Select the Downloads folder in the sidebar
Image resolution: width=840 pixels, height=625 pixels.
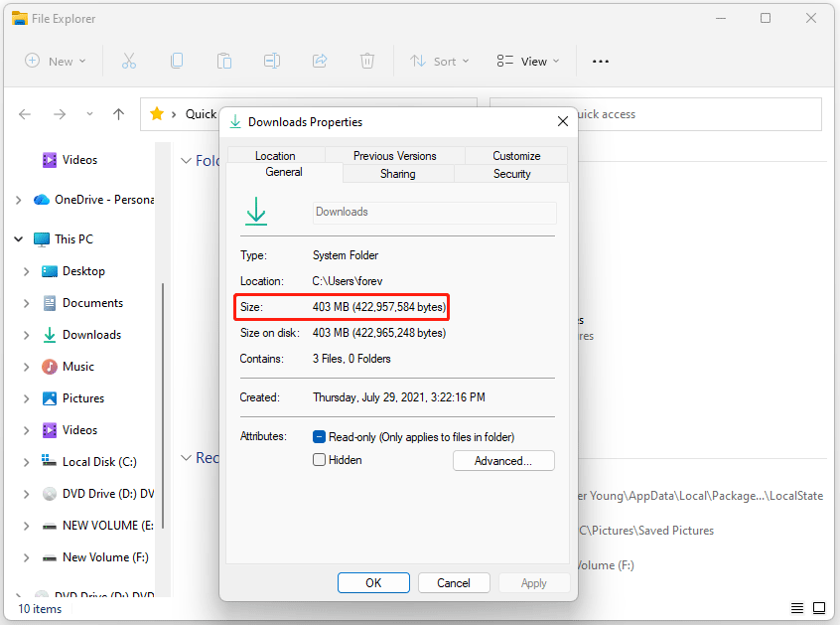pyautogui.click(x=90, y=334)
